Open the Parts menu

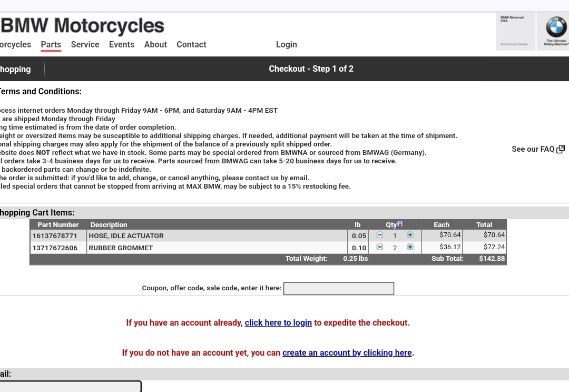click(51, 45)
